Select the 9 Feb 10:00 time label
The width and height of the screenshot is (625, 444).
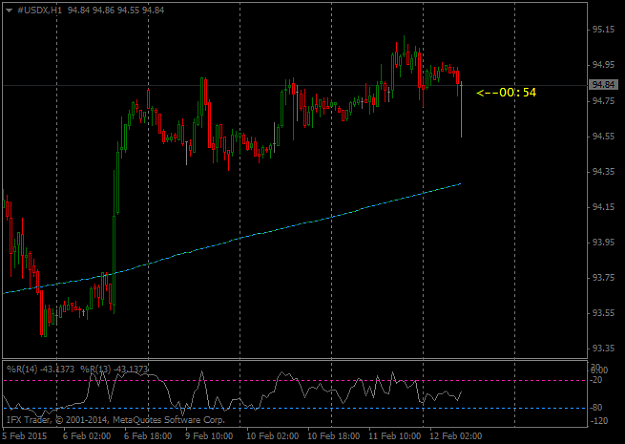[209, 436]
